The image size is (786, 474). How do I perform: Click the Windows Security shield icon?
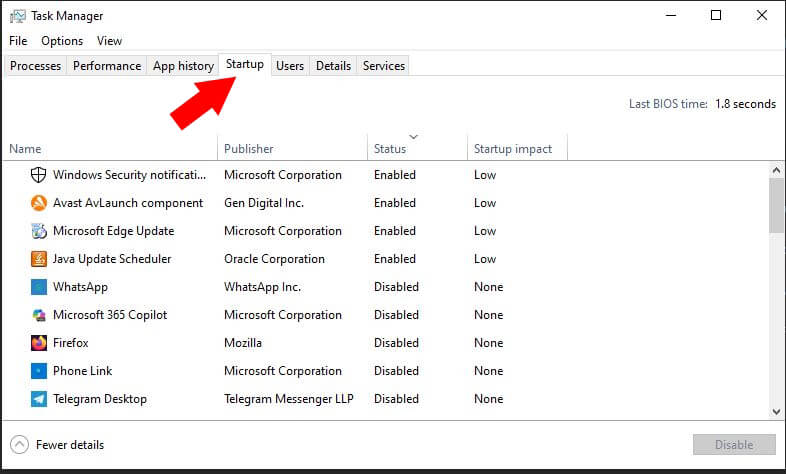coord(39,175)
